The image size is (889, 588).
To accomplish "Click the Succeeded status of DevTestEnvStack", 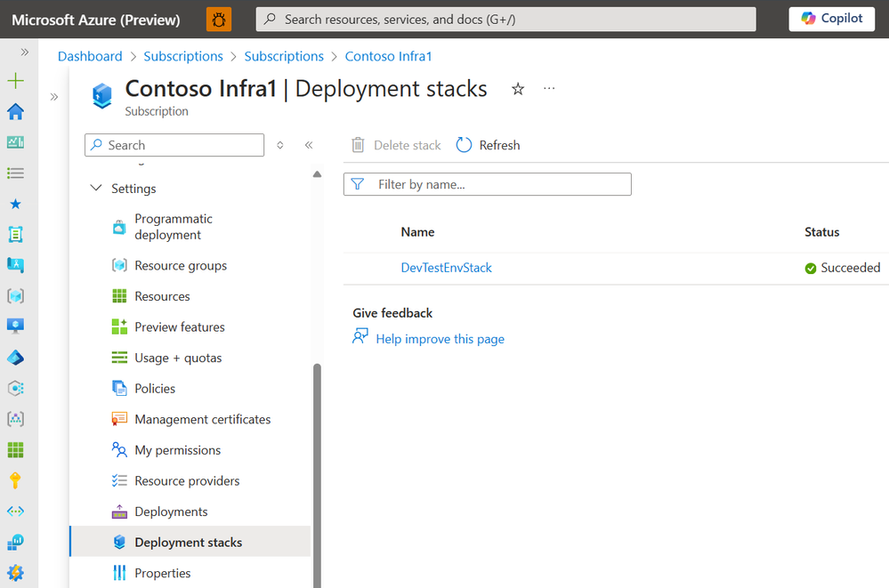I will (x=843, y=268).
